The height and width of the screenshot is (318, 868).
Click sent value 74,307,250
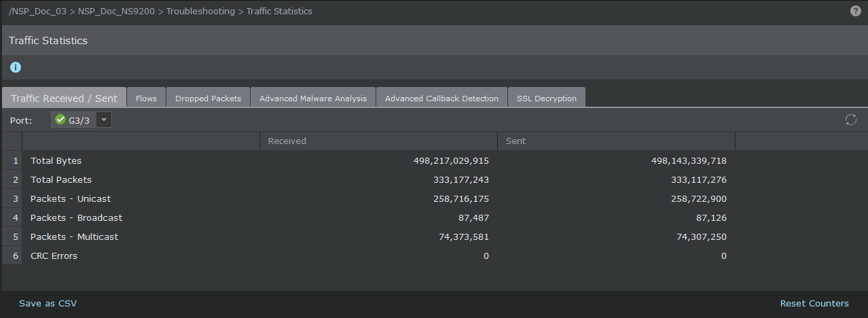coord(702,236)
